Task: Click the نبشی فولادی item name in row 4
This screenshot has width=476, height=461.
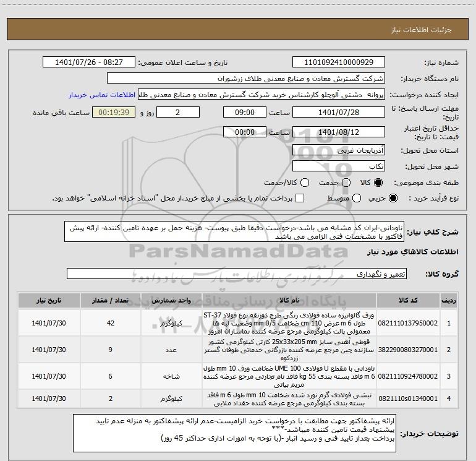Action: pos(289,399)
